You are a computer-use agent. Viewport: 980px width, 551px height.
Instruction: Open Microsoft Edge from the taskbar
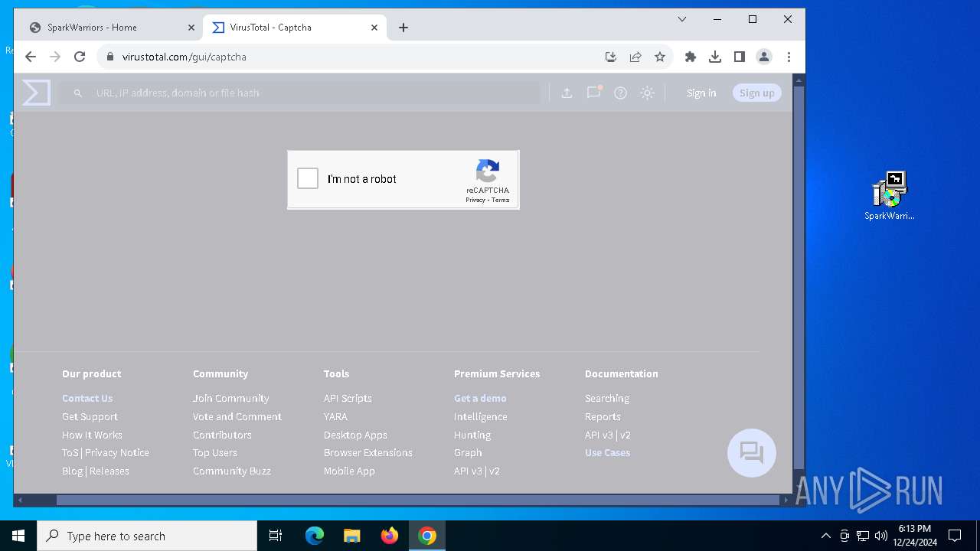coord(315,536)
